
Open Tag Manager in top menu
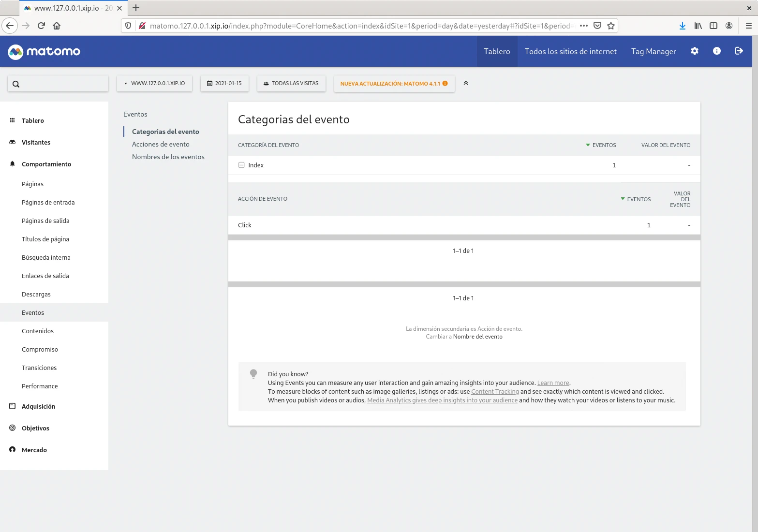point(653,51)
